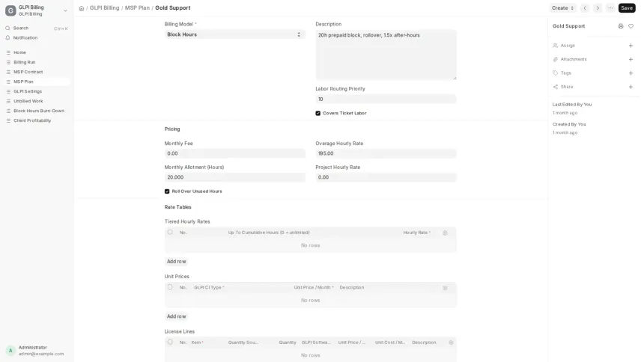Image resolution: width=644 pixels, height=362 pixels.
Task: Click the Hourly Rate column header
Action: 416,233
